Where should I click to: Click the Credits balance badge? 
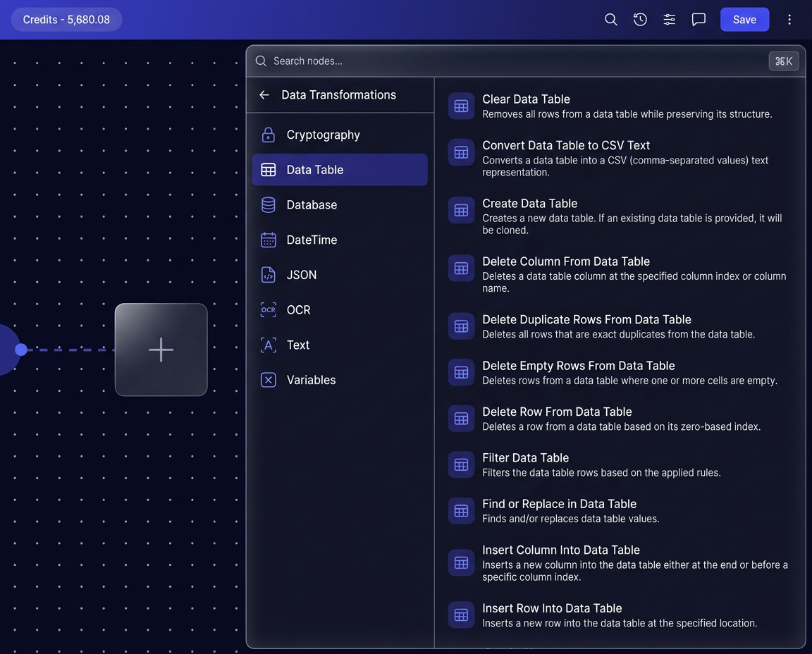[66, 20]
